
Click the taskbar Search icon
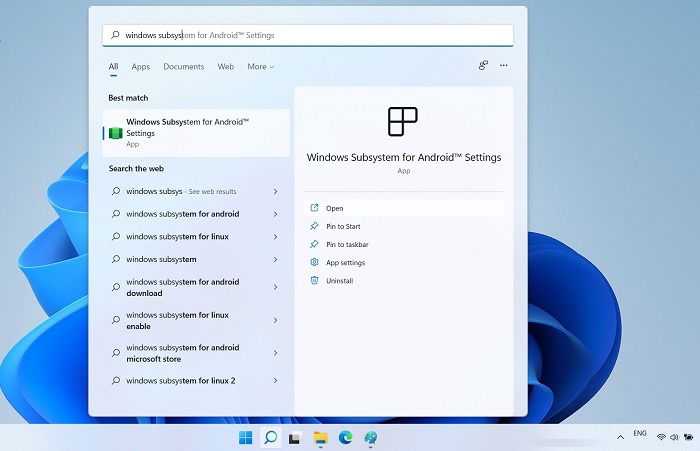271,437
